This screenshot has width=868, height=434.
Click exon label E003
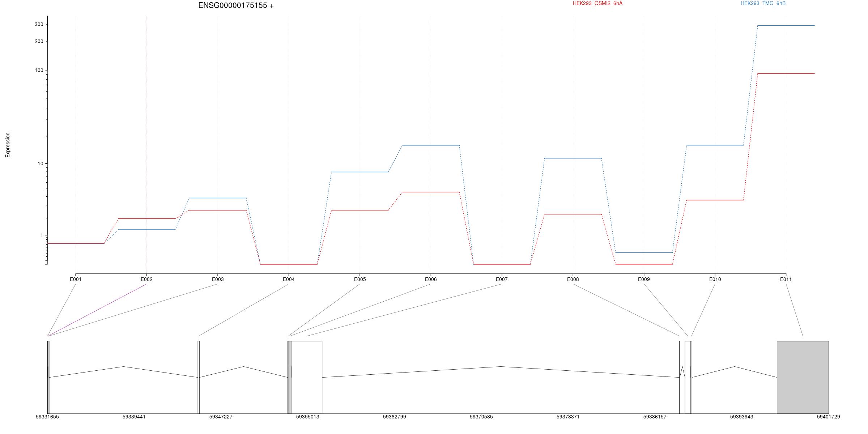pos(218,279)
